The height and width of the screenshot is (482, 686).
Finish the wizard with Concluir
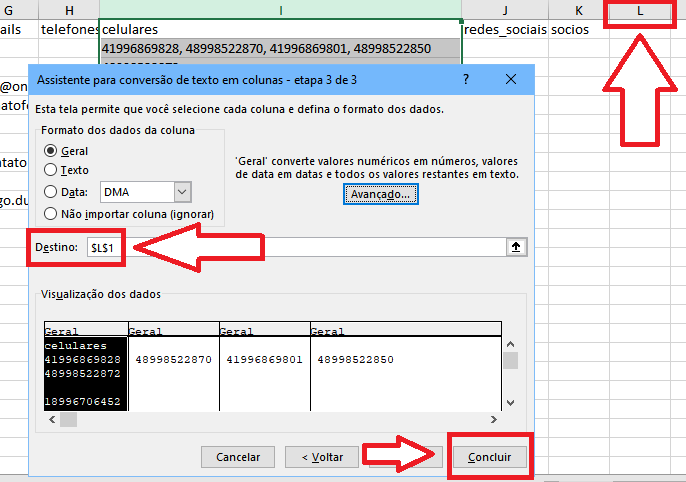(x=489, y=457)
